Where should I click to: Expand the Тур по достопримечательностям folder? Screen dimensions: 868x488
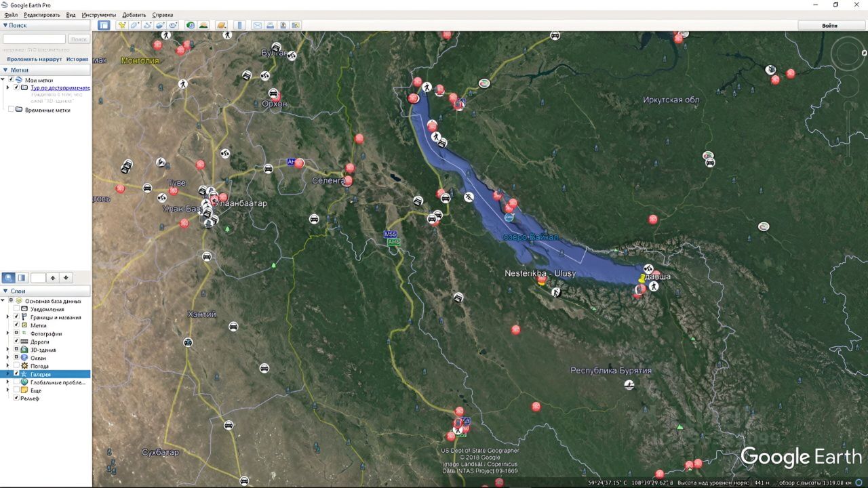pos(8,88)
